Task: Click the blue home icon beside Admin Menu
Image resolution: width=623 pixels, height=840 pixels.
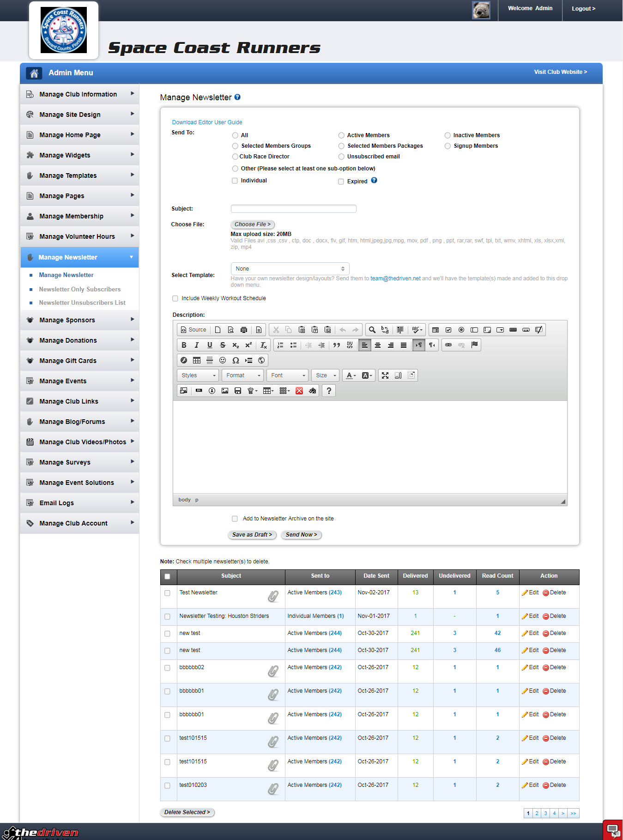Action: tap(34, 73)
